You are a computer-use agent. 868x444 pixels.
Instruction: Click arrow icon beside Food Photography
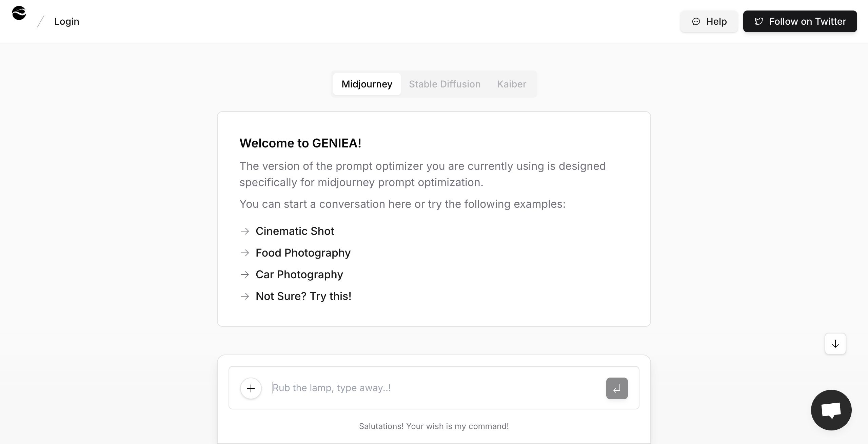245,253
